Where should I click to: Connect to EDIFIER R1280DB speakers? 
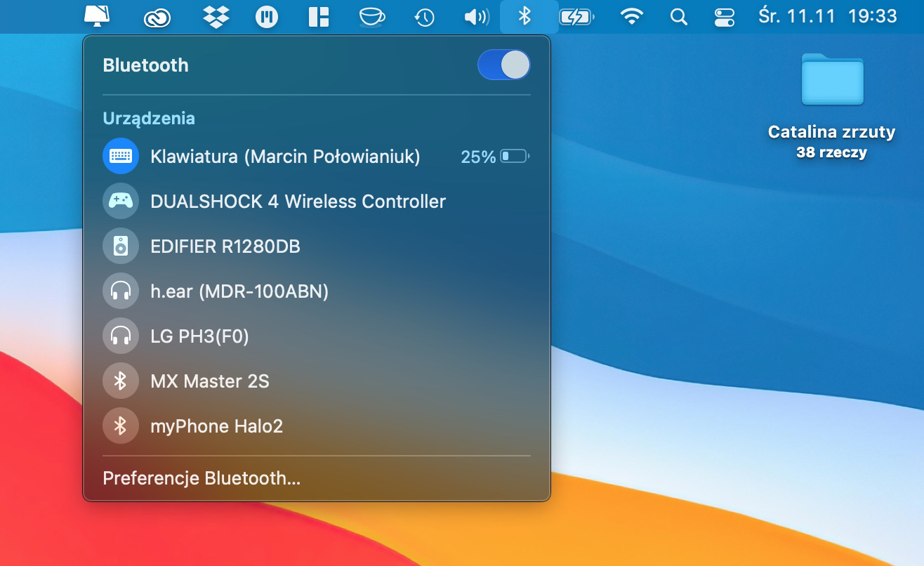pyautogui.click(x=225, y=246)
